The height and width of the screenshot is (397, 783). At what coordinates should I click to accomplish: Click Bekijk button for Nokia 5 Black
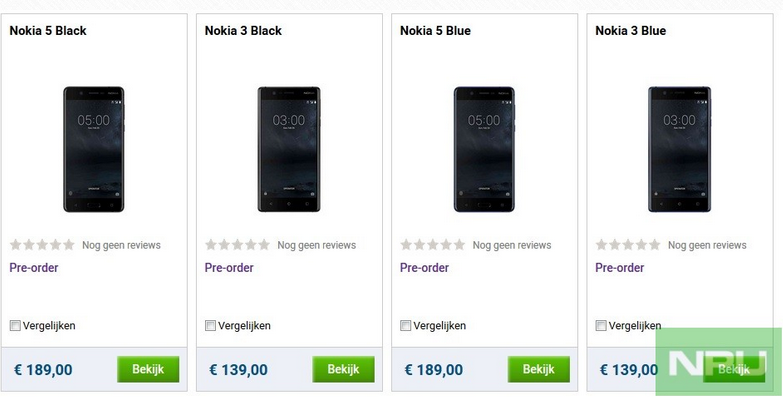[x=148, y=370]
